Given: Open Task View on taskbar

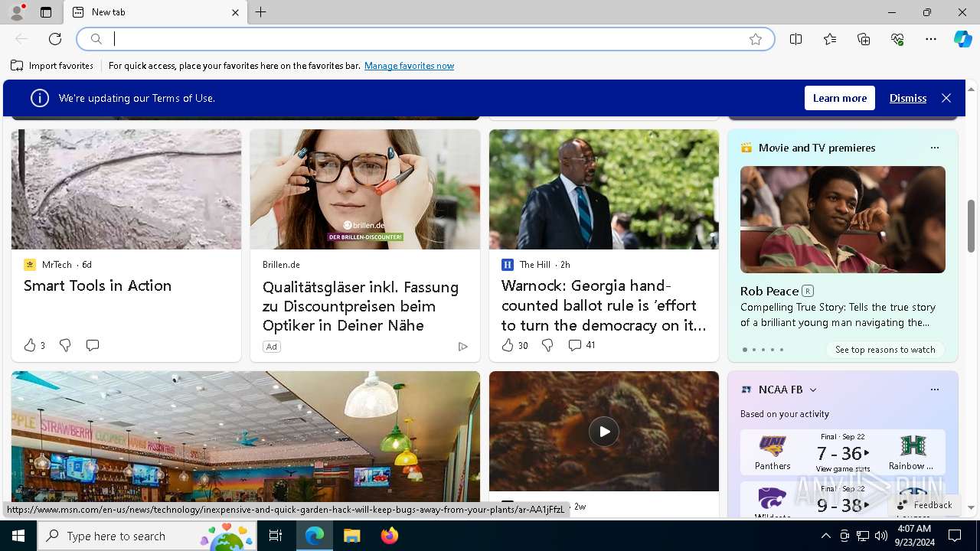Looking at the screenshot, I should tap(276, 536).
